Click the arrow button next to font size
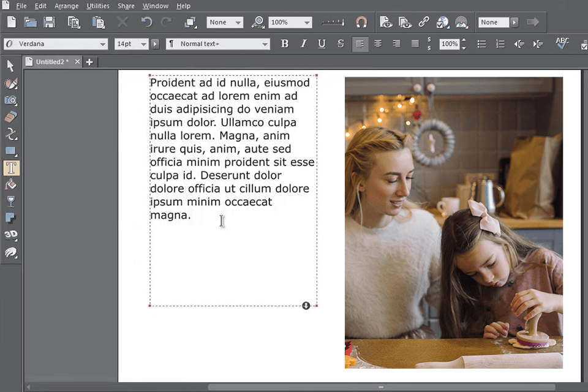Viewport: 588px width, 392px height. tap(155, 44)
